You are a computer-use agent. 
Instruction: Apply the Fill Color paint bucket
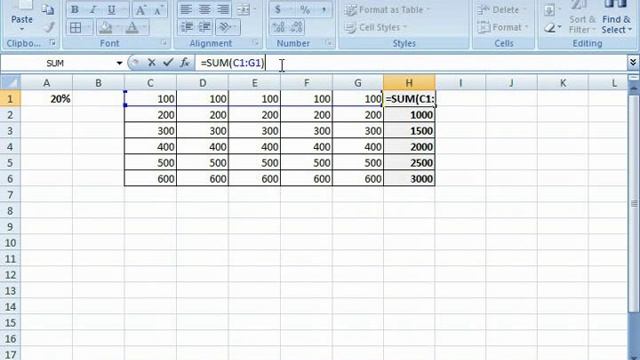pos(106,27)
